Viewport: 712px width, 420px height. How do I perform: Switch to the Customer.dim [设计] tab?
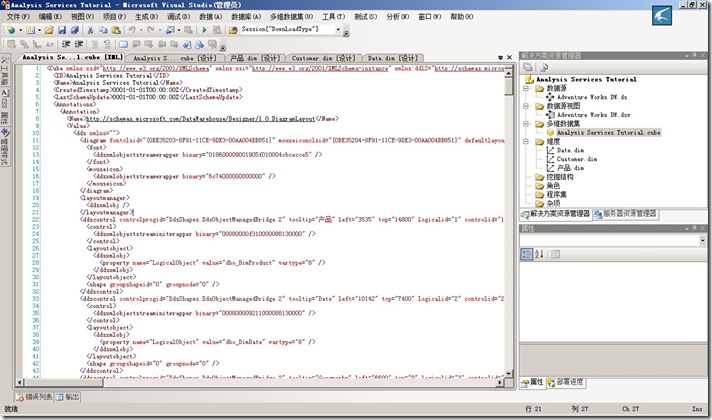[x=323, y=58]
